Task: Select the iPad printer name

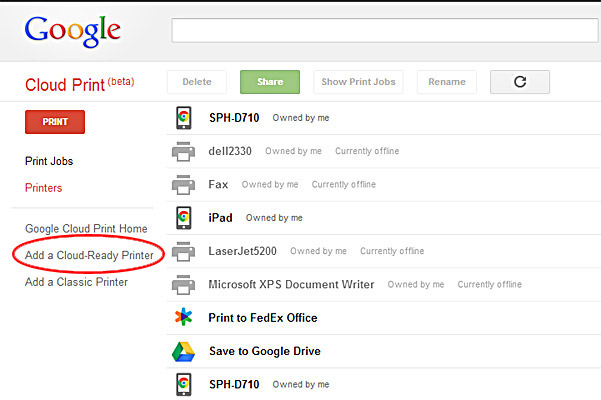Action: pyautogui.click(x=220, y=218)
